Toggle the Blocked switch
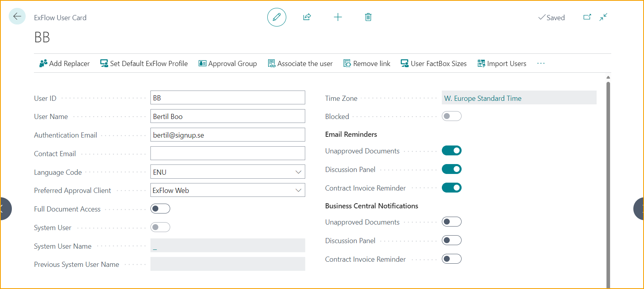This screenshot has width=644, height=289. point(452,116)
